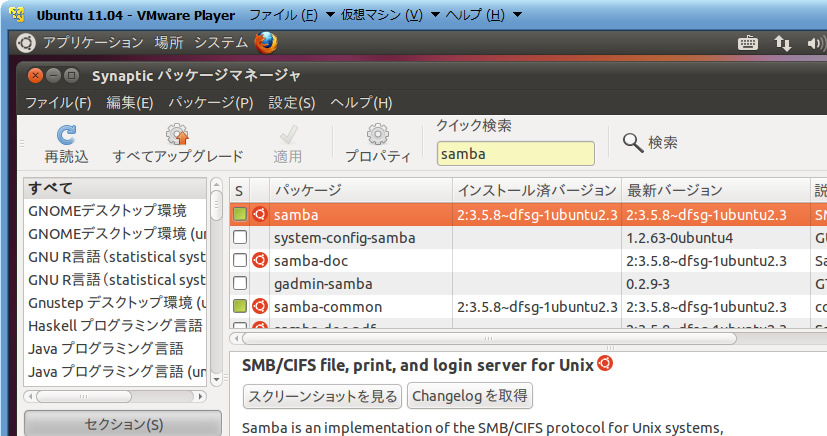827x436 pixels.
Task: Launch Firefox from the top panel
Action: pos(266,43)
